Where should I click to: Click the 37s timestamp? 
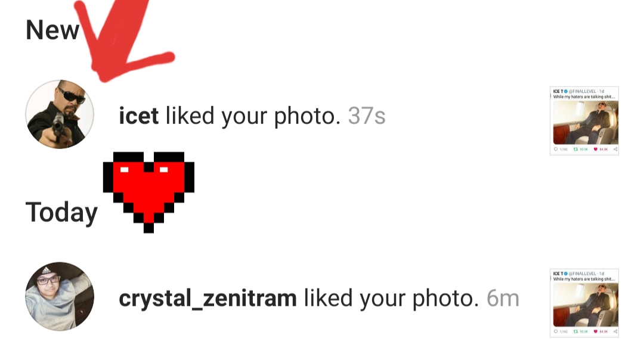point(367,116)
